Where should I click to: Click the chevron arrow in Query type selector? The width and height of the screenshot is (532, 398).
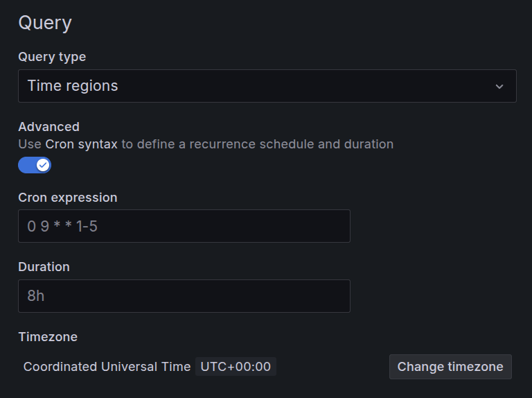click(x=499, y=87)
